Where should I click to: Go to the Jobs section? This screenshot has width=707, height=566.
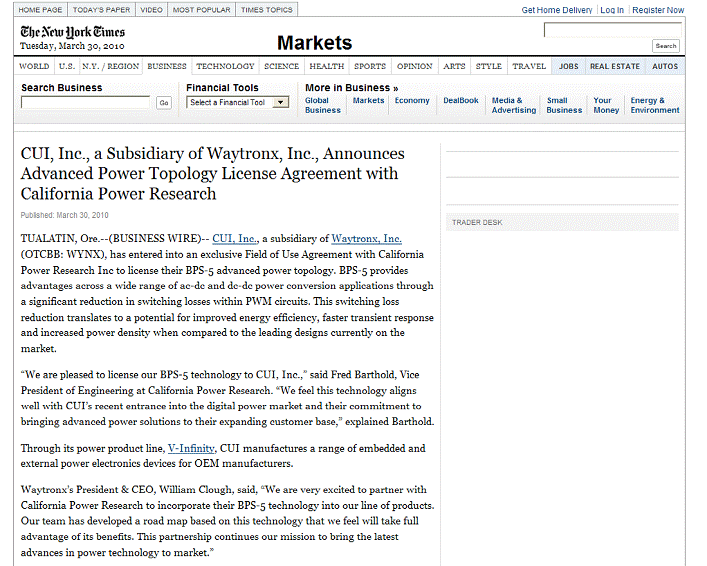tap(569, 66)
